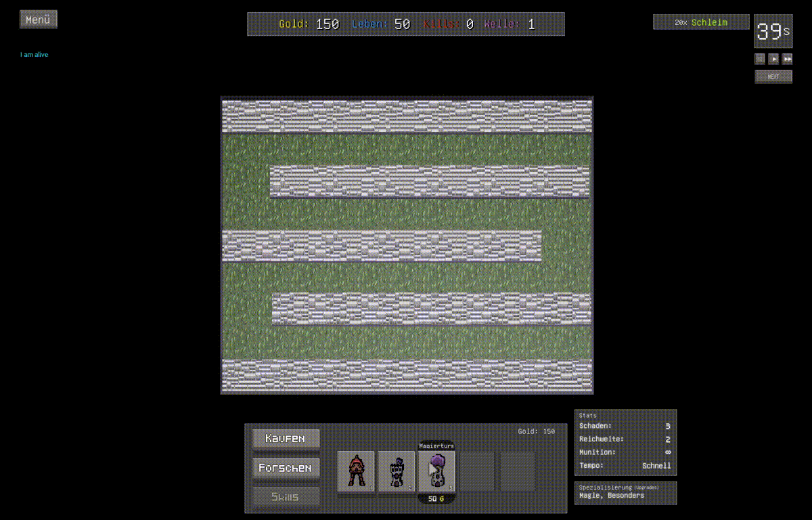The width and height of the screenshot is (812, 520).
Task: Select the first red tower in the shop
Action: (356, 471)
